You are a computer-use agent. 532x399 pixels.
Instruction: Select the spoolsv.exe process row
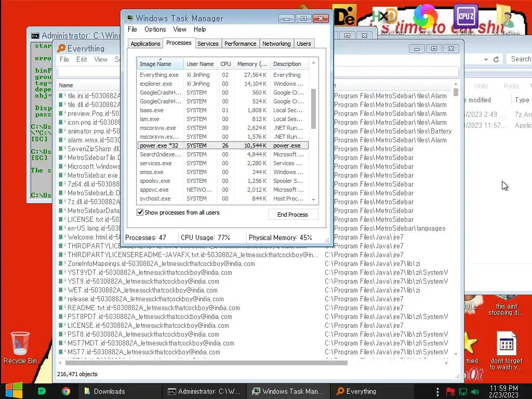[223, 181]
